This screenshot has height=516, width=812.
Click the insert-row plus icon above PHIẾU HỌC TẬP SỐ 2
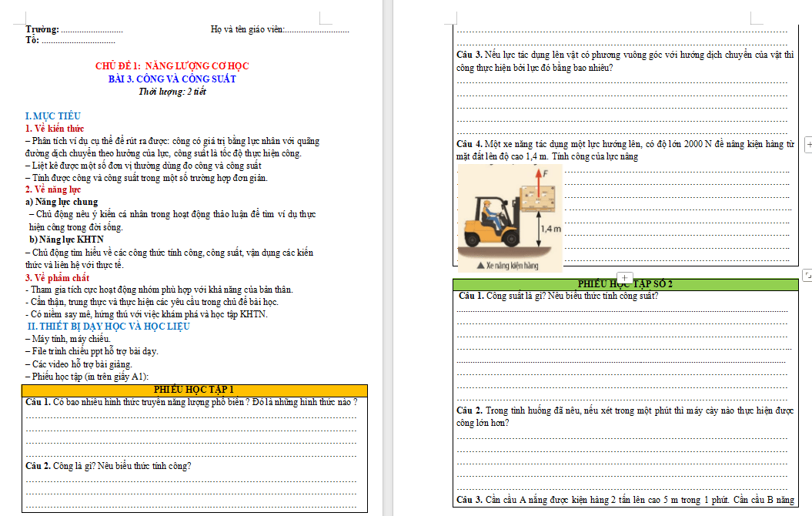click(625, 277)
